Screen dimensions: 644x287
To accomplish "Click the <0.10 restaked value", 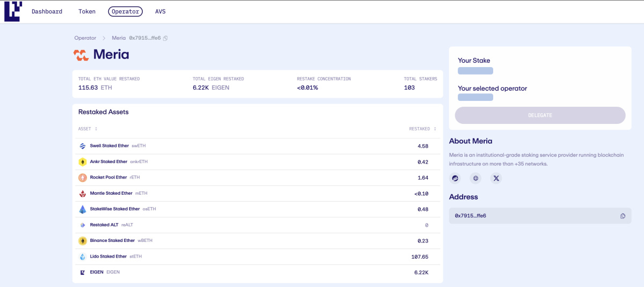I will (x=421, y=193).
